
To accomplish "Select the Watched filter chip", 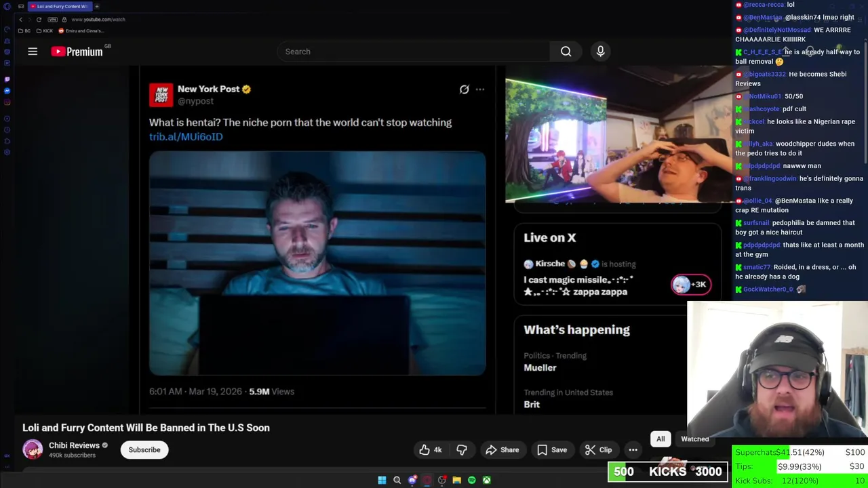I will click(x=695, y=439).
